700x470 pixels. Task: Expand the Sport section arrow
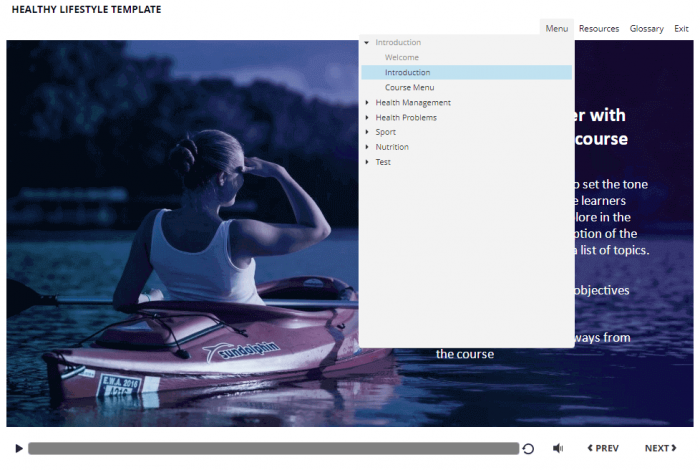tap(367, 132)
